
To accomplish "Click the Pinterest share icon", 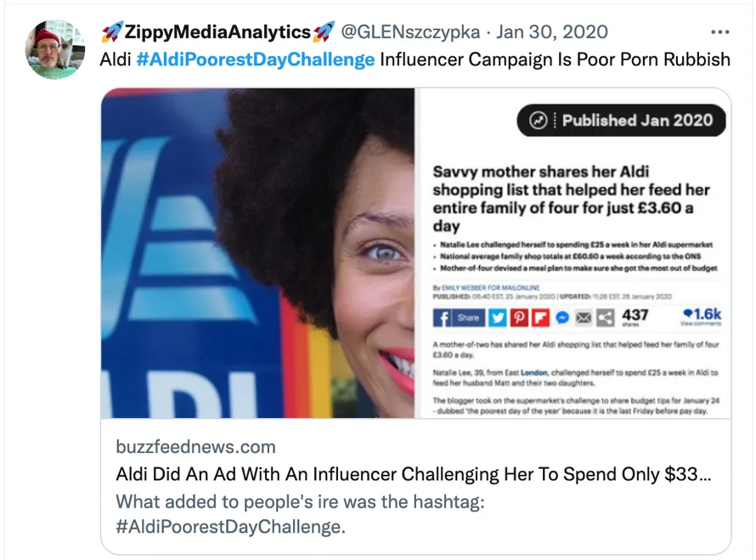I will click(518, 318).
